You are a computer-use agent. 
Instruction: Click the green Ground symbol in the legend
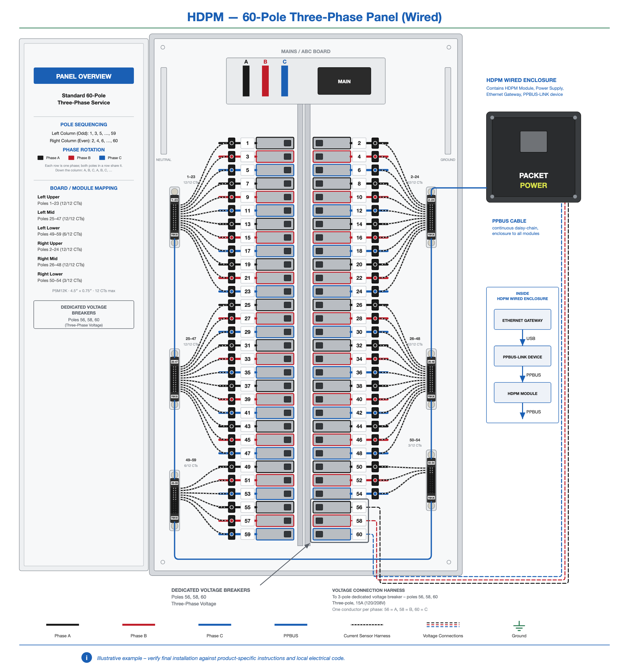click(x=519, y=626)
